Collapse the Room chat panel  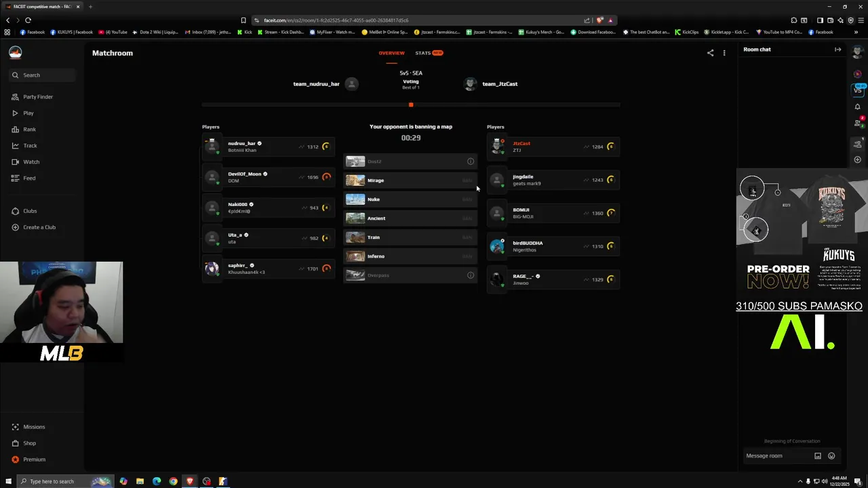[x=837, y=49]
